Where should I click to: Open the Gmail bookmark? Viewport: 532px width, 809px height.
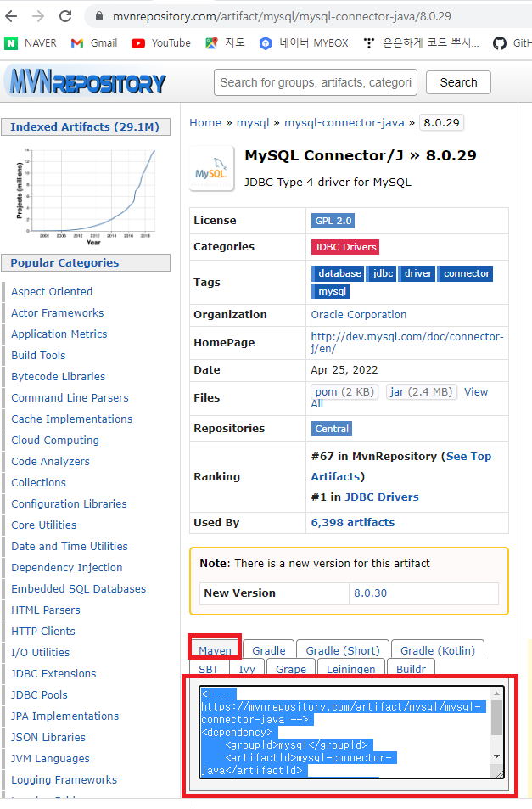(x=94, y=43)
